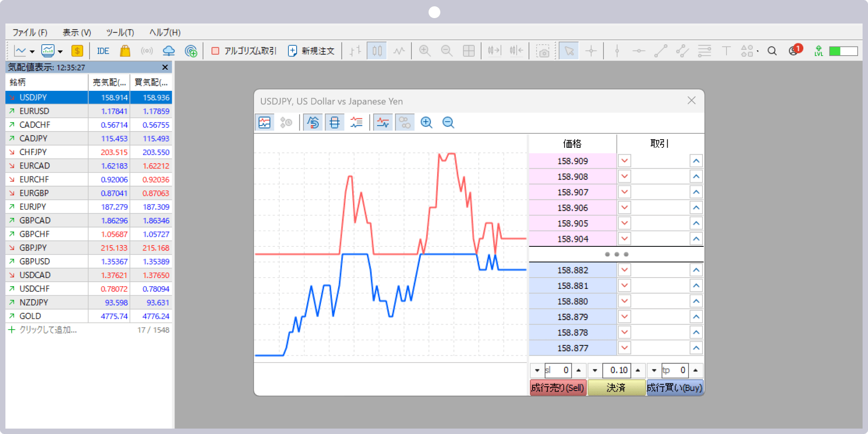Open the search magnifier icon
This screenshot has width=868, height=434.
tap(772, 51)
